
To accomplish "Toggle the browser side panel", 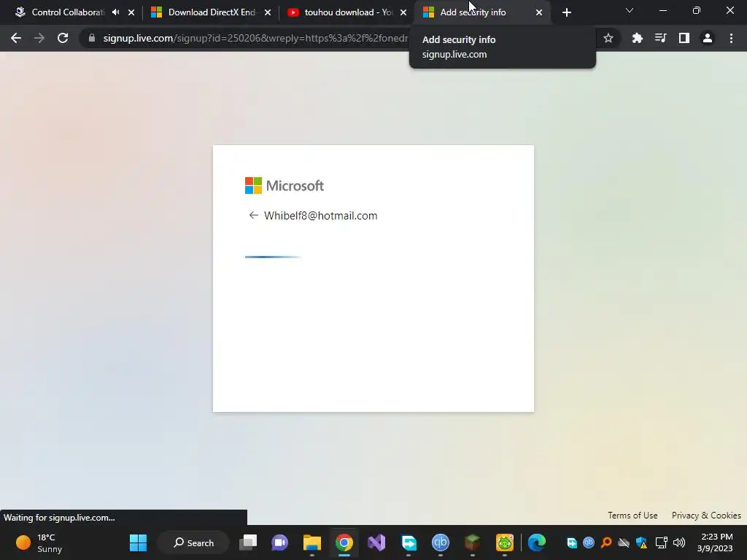I will 684,38.
